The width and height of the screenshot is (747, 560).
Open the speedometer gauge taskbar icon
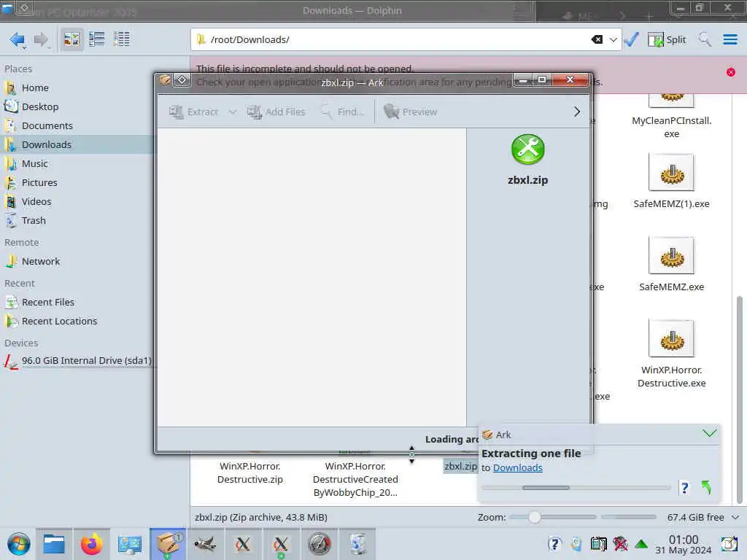click(x=319, y=544)
